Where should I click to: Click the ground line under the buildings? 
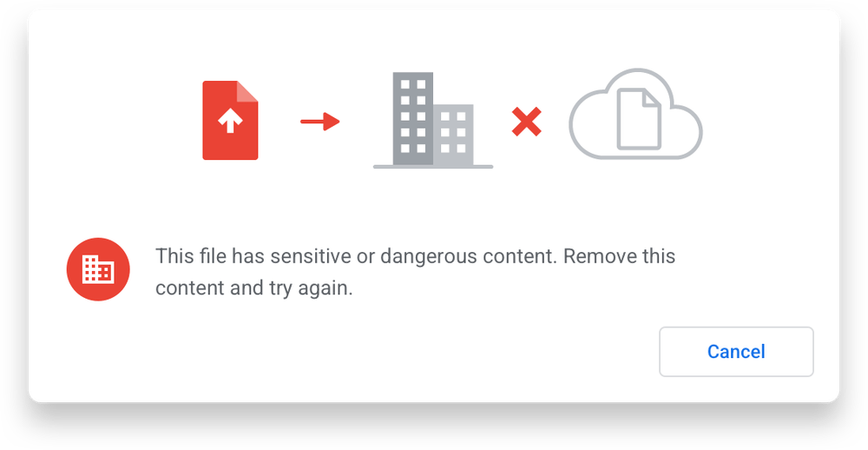pos(433,166)
